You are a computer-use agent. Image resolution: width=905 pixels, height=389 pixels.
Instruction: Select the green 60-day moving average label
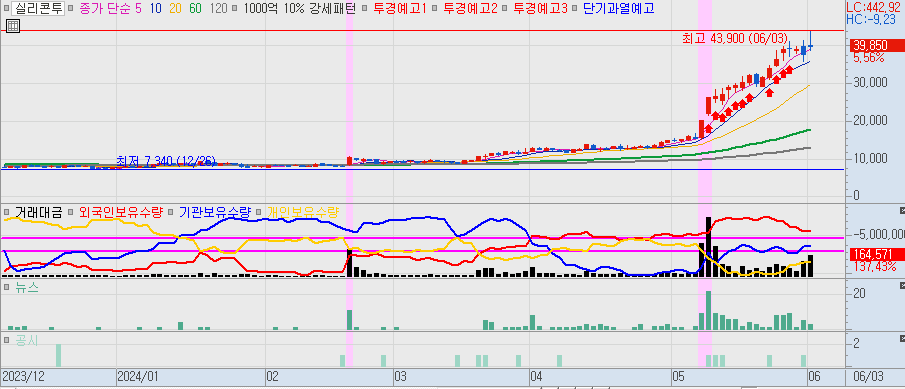pos(196,8)
